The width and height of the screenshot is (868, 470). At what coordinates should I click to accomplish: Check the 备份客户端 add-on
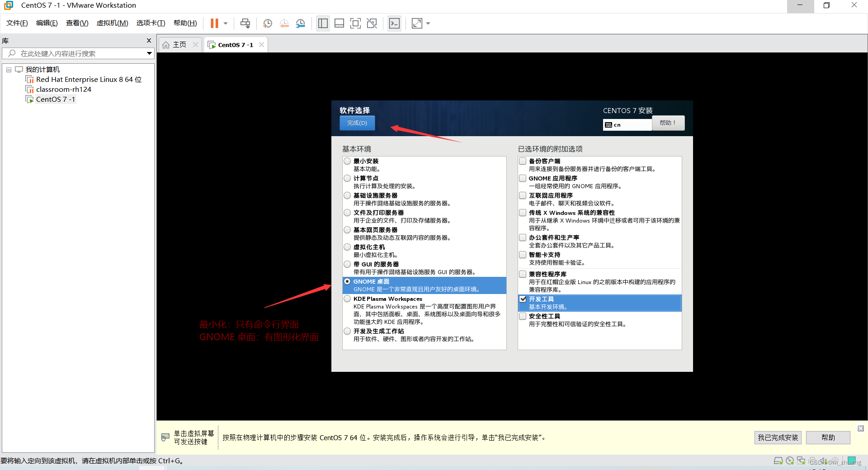tap(523, 161)
